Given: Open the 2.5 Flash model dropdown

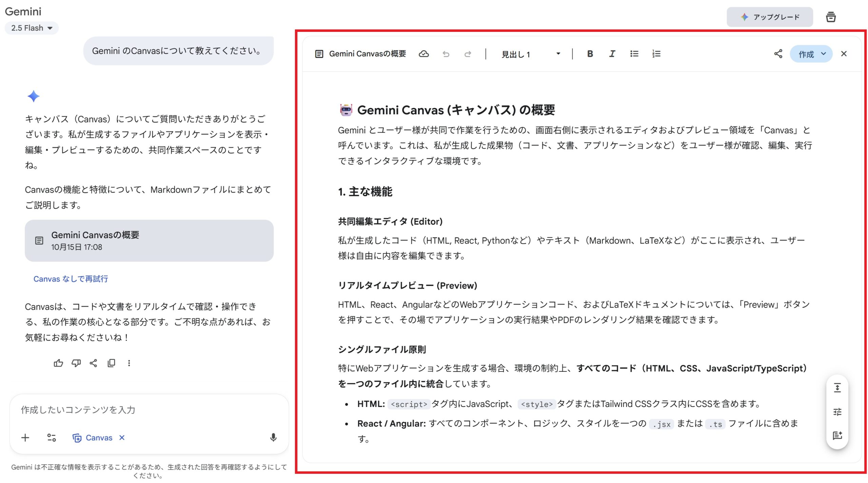Looking at the screenshot, I should (x=32, y=28).
